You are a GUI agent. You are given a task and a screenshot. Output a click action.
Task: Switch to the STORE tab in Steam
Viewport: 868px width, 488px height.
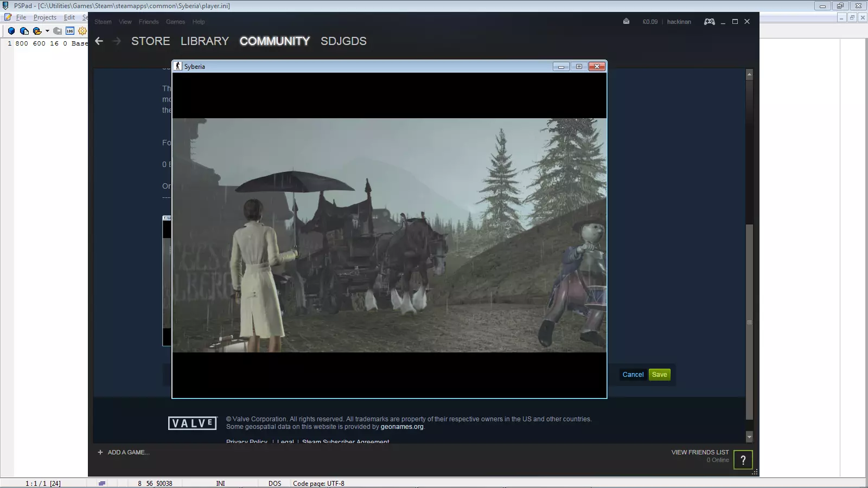pos(151,41)
